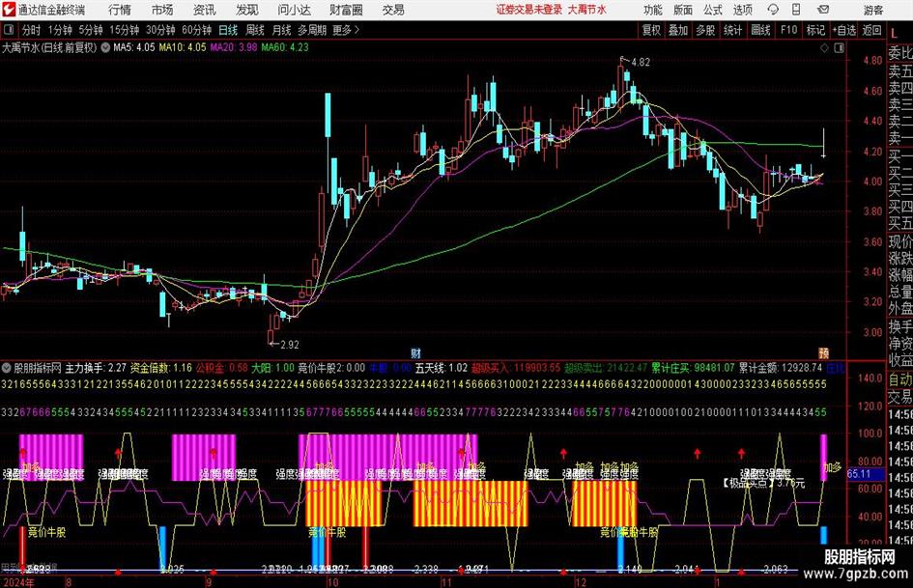
Task: Click the 2024年 date axis label
Action: [18, 582]
